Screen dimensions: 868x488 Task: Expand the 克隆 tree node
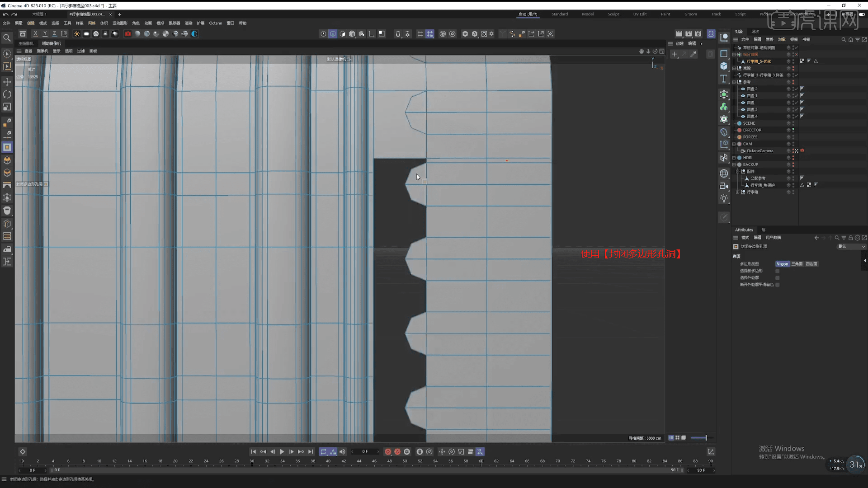coord(734,68)
